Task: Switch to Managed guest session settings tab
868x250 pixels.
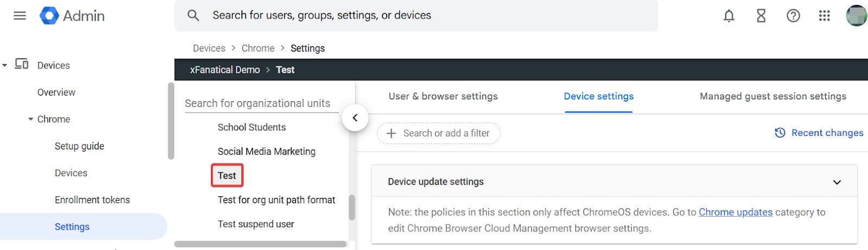Action: (x=773, y=96)
